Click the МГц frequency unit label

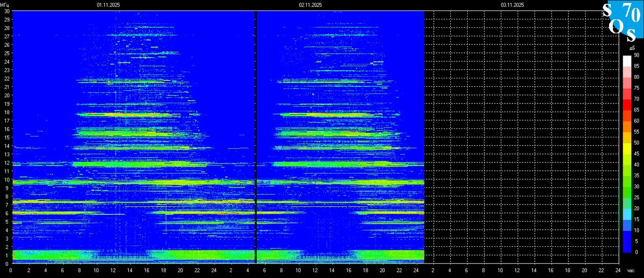5,5
